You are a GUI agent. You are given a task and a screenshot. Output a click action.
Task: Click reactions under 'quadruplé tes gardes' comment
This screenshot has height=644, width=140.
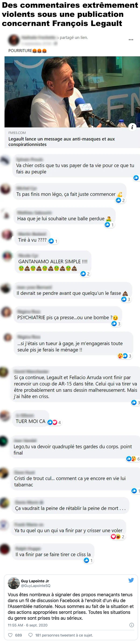[133, 459]
